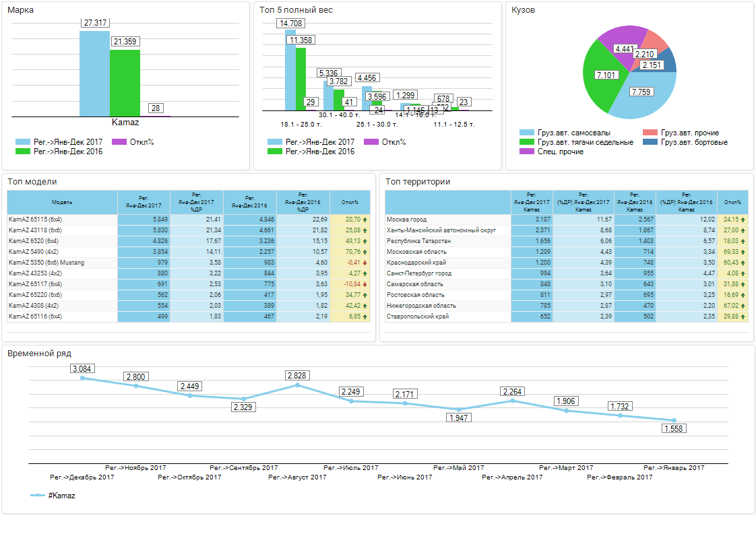Click the 25.1 - 30.0 т. axis label

(377, 125)
